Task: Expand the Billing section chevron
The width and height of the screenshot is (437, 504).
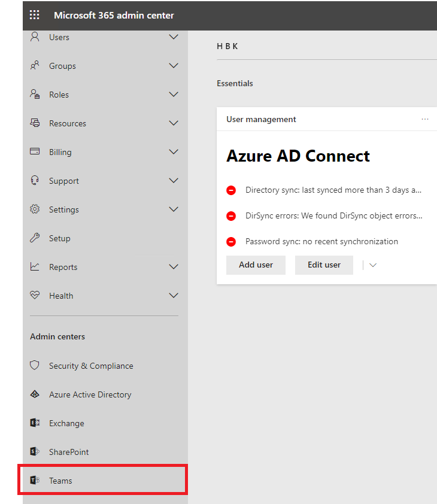Action: tap(174, 151)
